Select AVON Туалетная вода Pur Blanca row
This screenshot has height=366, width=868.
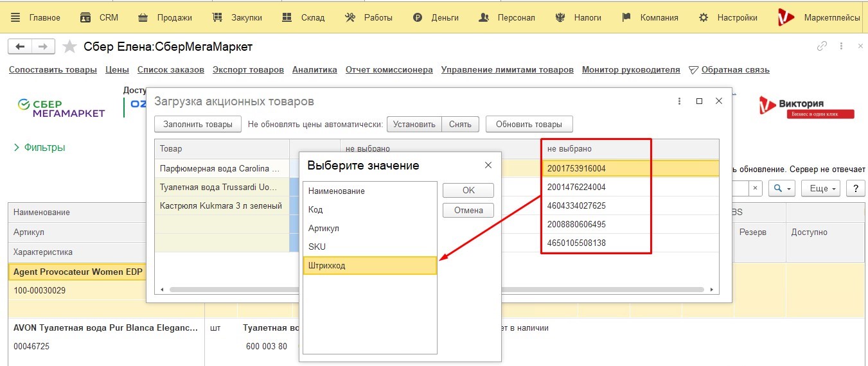105,328
